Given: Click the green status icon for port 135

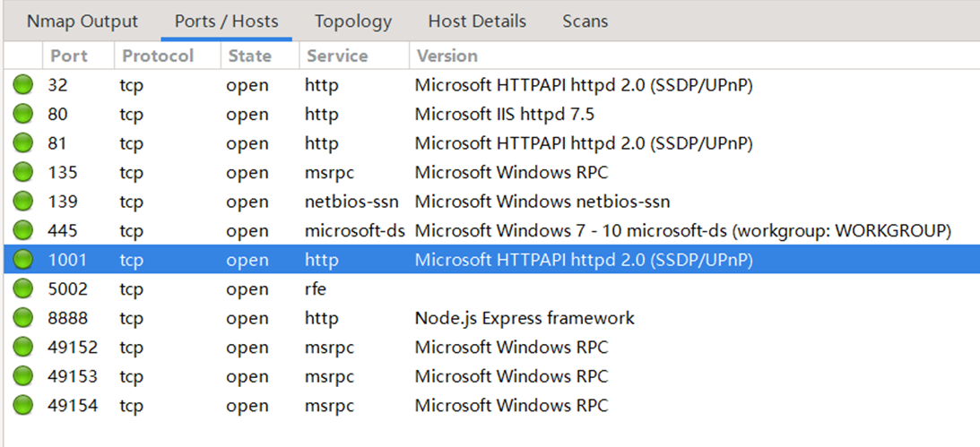Looking at the screenshot, I should [x=22, y=173].
